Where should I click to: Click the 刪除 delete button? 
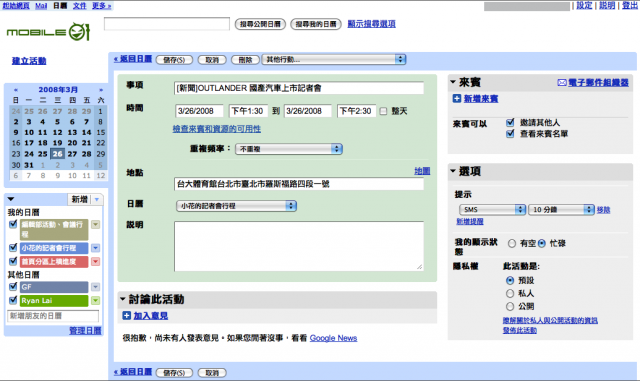[245, 60]
